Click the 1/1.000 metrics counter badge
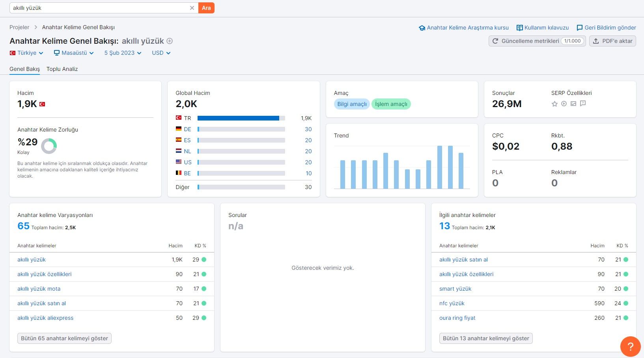Image resolution: width=644 pixels, height=358 pixels. click(572, 41)
